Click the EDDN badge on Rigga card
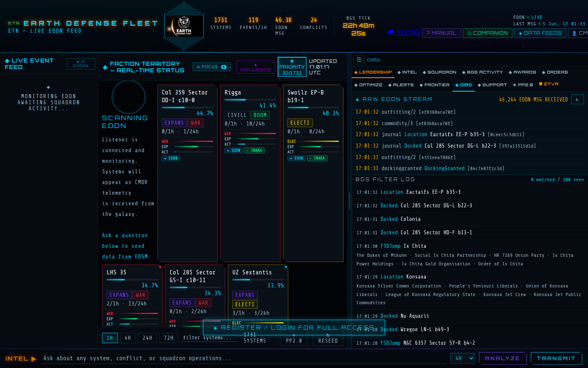588x368 pixels. (x=234, y=150)
